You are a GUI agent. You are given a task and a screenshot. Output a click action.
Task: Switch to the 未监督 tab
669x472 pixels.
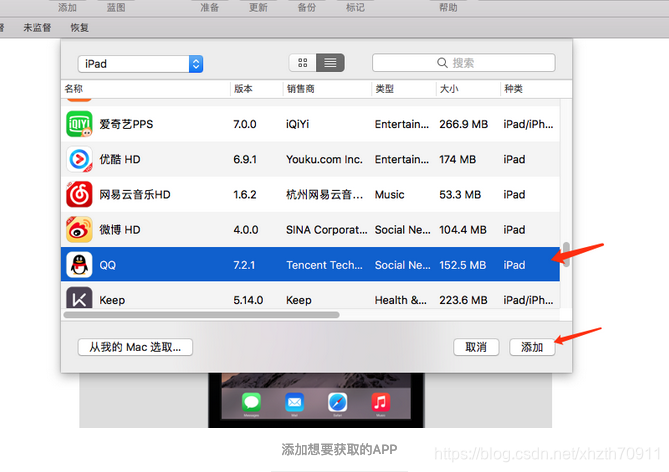(x=37, y=28)
